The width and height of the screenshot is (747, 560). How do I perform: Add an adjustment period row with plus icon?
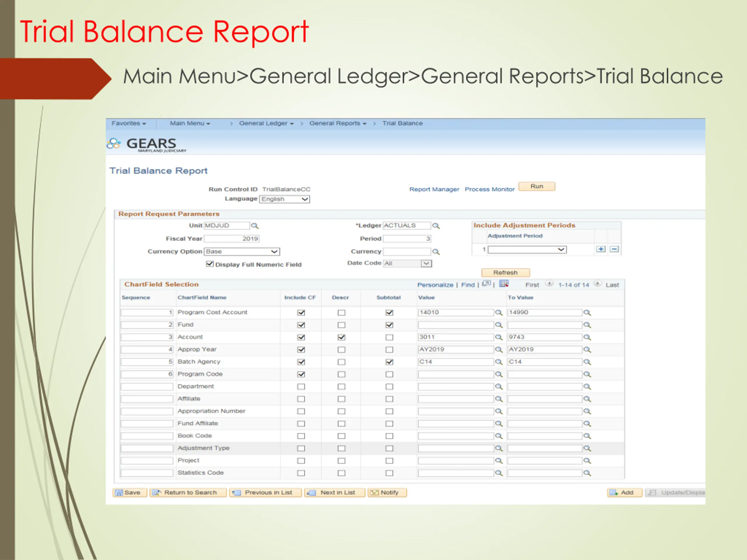point(601,249)
